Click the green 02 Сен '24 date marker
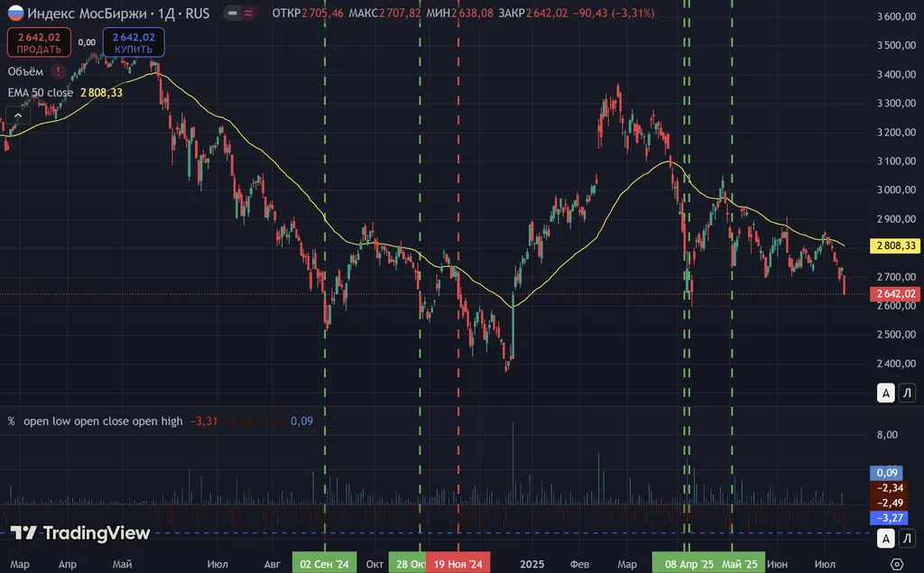The image size is (924, 573). pyautogui.click(x=324, y=564)
